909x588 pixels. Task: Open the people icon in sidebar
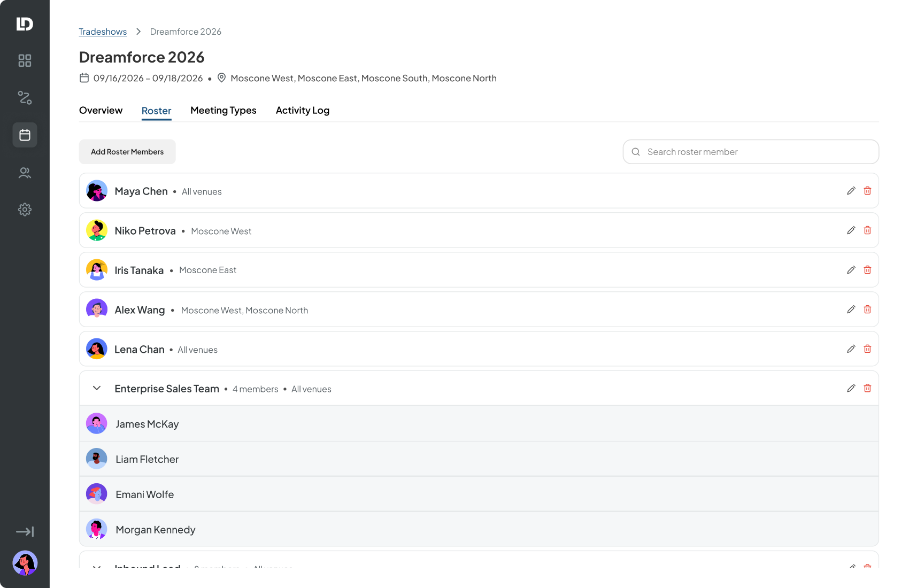pos(25,173)
